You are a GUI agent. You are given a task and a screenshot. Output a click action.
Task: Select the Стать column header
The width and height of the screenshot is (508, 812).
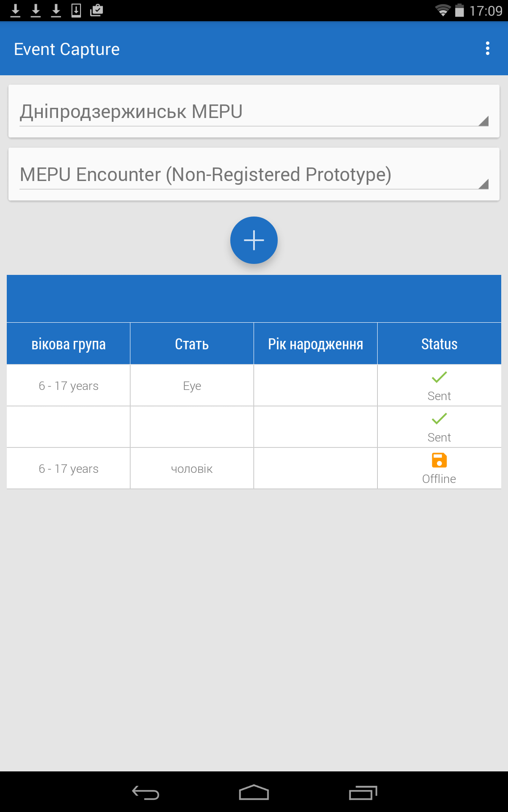coord(192,344)
